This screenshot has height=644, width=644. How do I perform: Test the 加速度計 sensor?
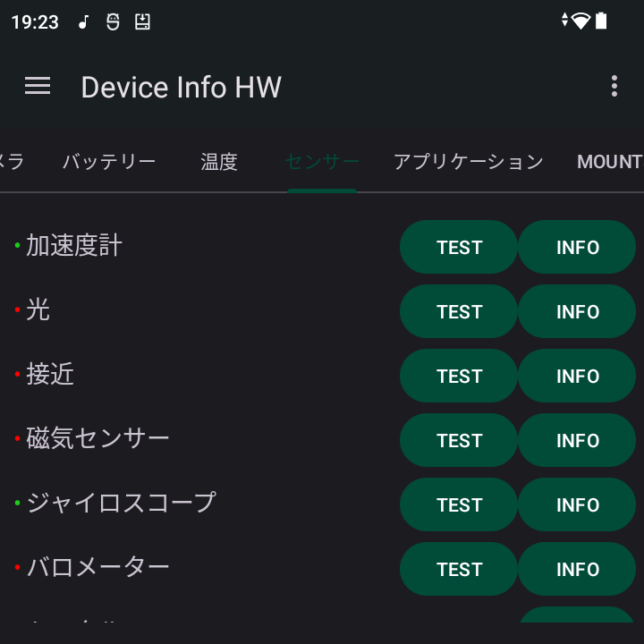pyautogui.click(x=459, y=247)
